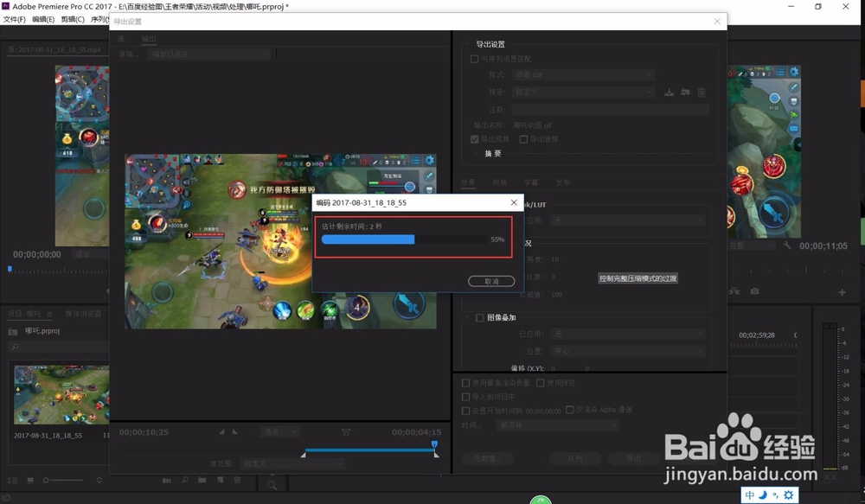Enable the 图像叠加 checkbox
Image resolution: width=865 pixels, height=504 pixels.
(x=479, y=317)
